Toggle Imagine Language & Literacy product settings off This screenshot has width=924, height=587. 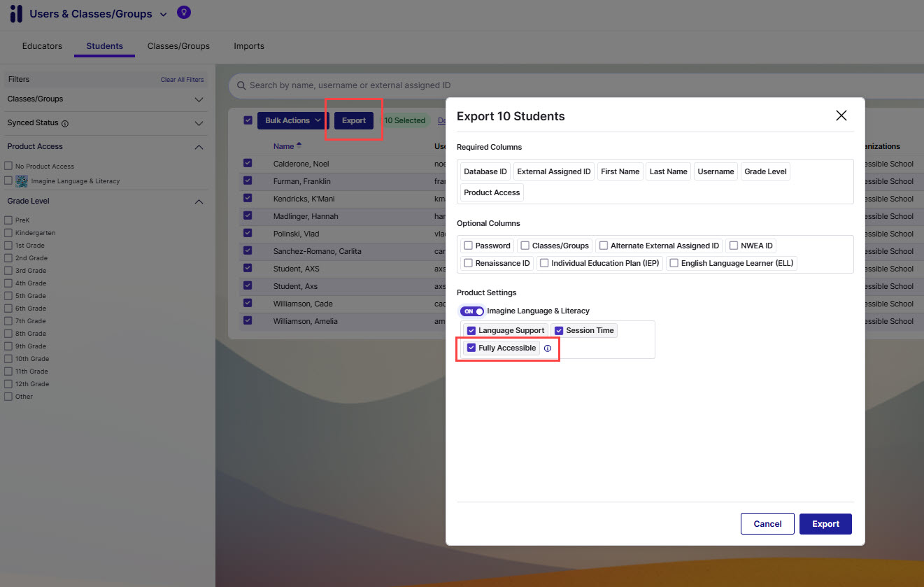click(472, 311)
